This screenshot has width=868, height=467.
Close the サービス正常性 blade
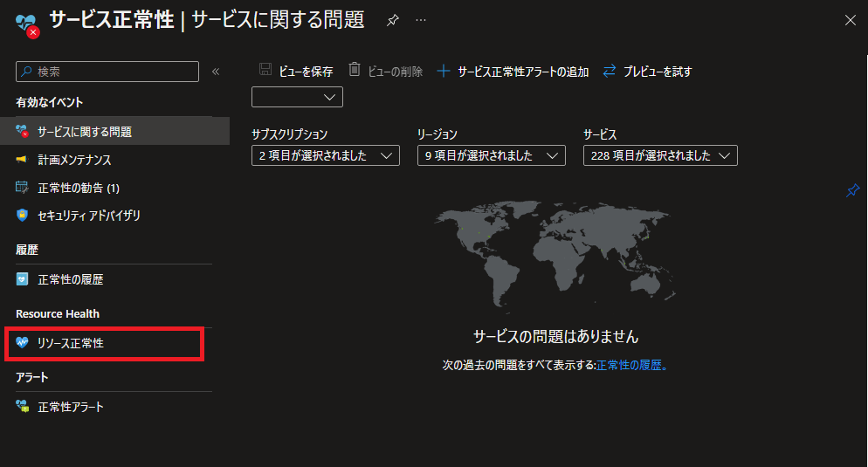click(851, 20)
